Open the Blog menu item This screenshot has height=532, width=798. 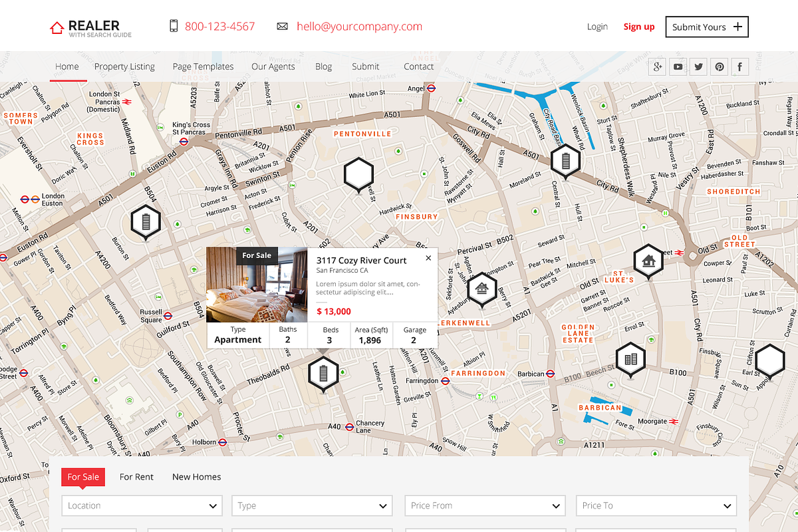323,66
